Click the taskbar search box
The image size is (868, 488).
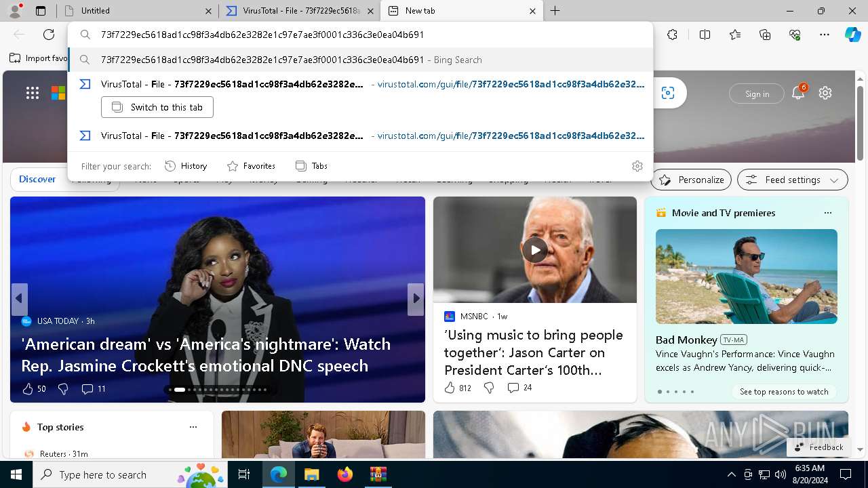pyautogui.click(x=130, y=474)
